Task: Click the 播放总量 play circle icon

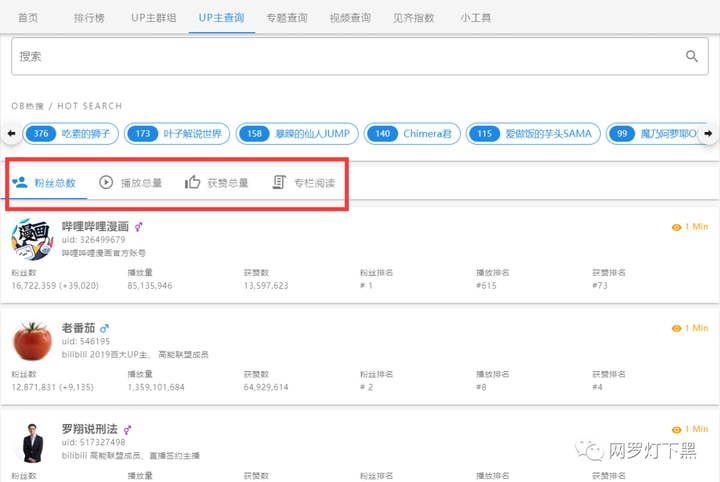Action: [x=106, y=182]
